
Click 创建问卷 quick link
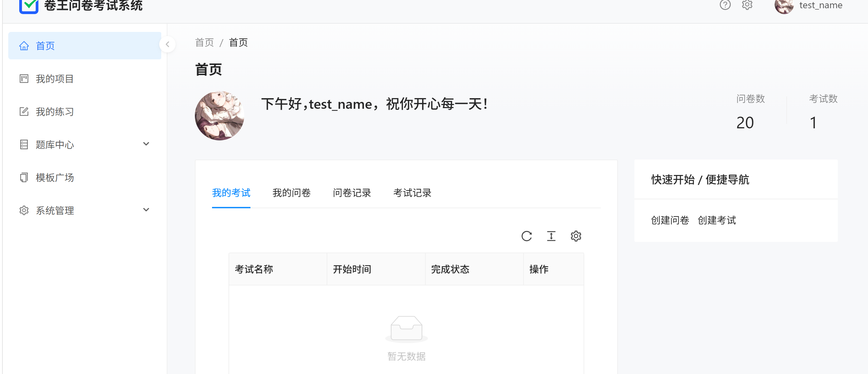click(670, 220)
